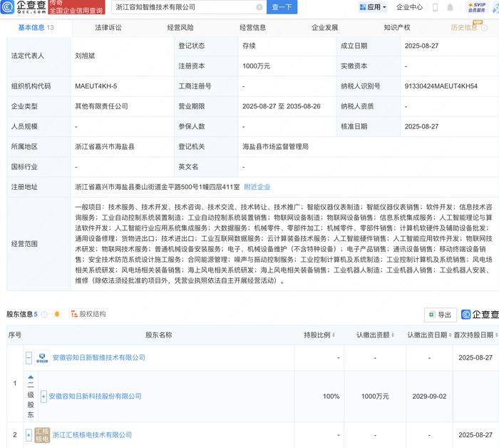Click the taxpayer ID 91330424MAEUT4KH54
The width and height of the screenshot is (499, 448).
[x=441, y=86]
